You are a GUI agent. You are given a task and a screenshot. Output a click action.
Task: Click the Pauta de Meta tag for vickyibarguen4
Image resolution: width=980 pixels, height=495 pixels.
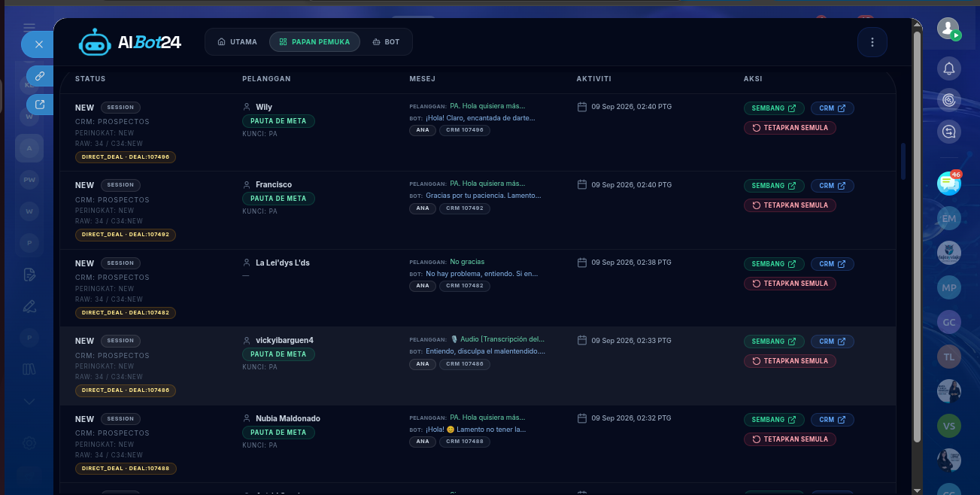pos(278,354)
